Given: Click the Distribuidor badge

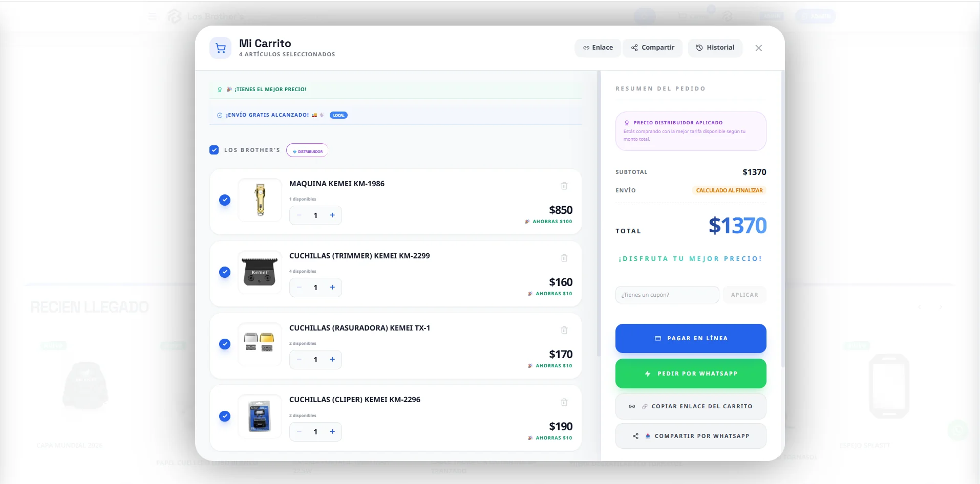Looking at the screenshot, I should [307, 151].
